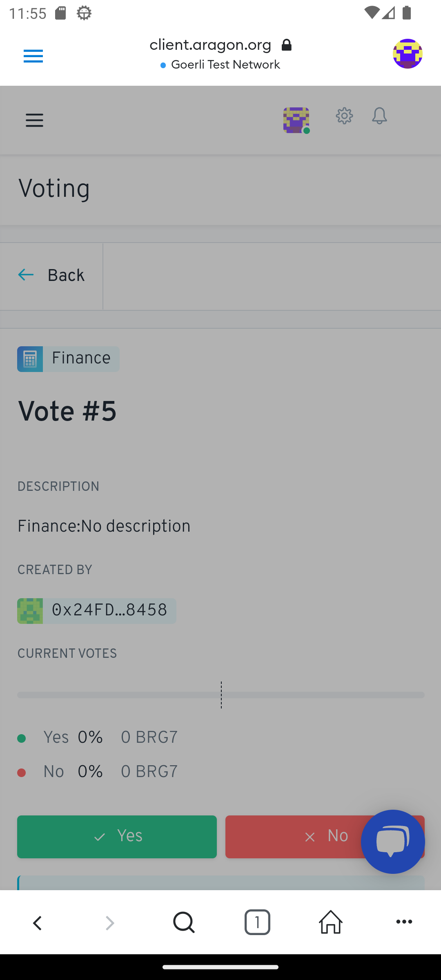441x980 pixels.
Task: Open the notifications bell
Action: coord(379,116)
